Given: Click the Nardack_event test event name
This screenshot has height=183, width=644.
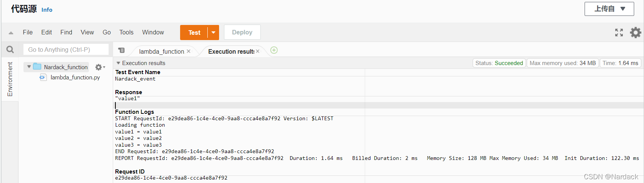Looking at the screenshot, I should pyautogui.click(x=135, y=79).
